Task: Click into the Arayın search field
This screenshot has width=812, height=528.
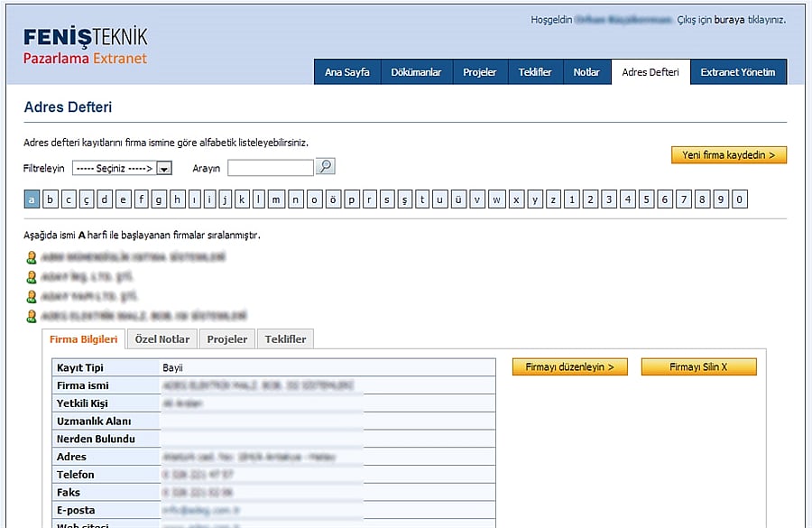Action: pos(271,168)
